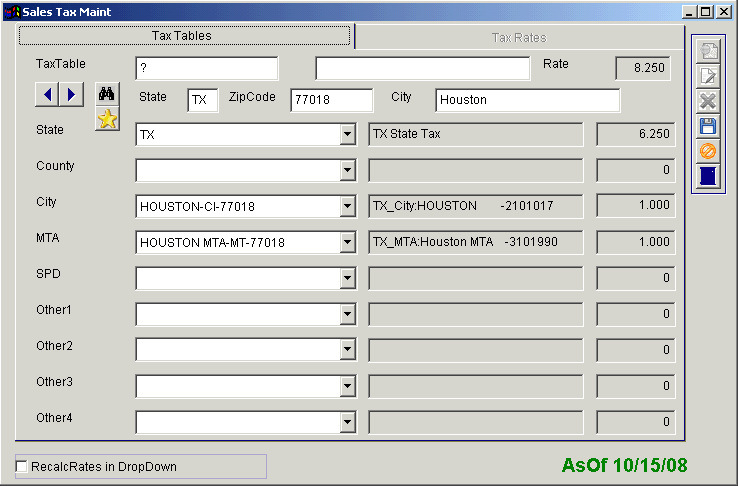Viewport: 738px width, 486px height.
Task: Go to the previous tax table record
Action: click(x=47, y=94)
